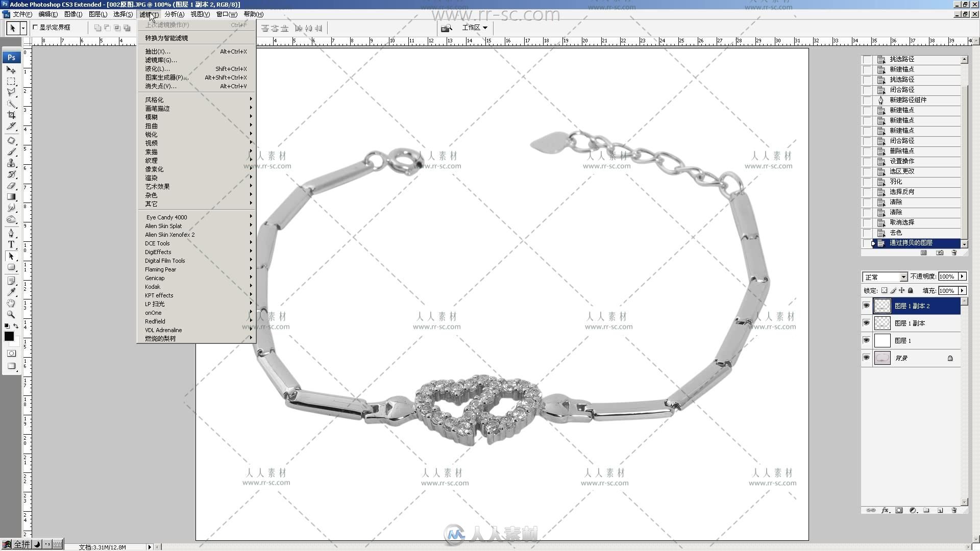Hide 背景 layer eye

coord(866,358)
